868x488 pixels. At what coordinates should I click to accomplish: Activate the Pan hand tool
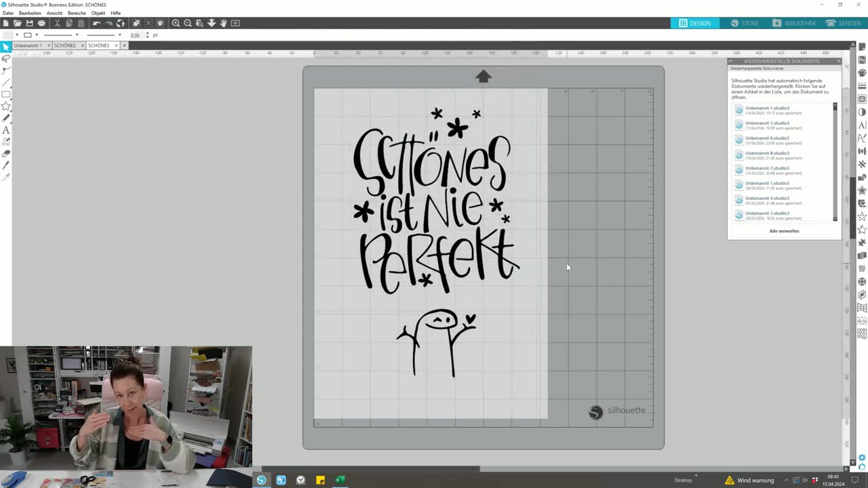223,23
